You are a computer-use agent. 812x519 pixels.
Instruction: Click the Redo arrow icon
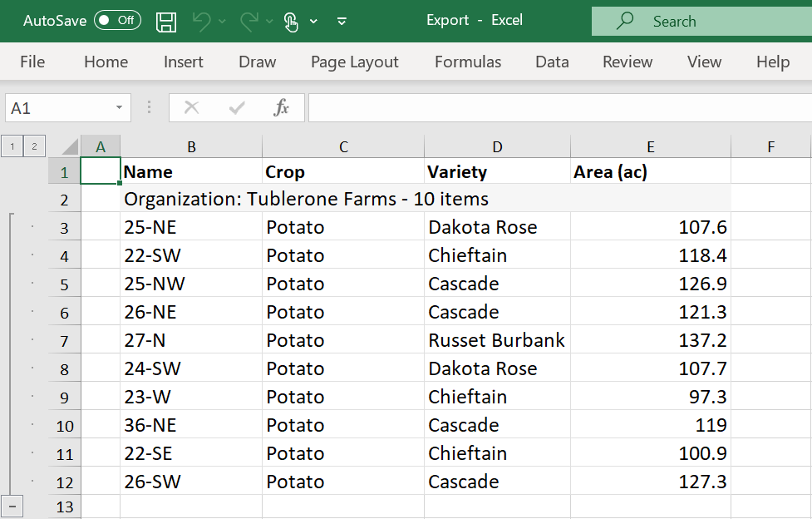click(x=249, y=22)
